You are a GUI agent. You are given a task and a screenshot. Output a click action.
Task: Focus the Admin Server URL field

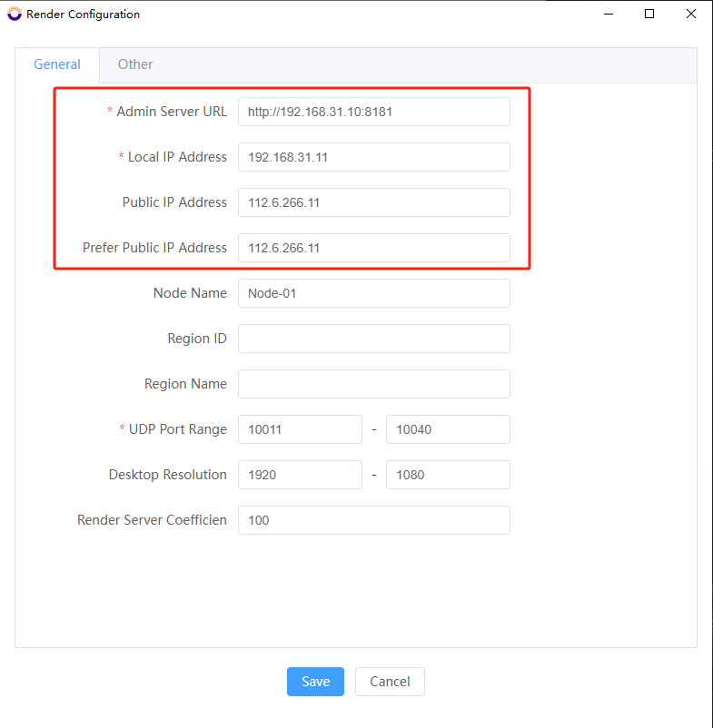click(373, 112)
